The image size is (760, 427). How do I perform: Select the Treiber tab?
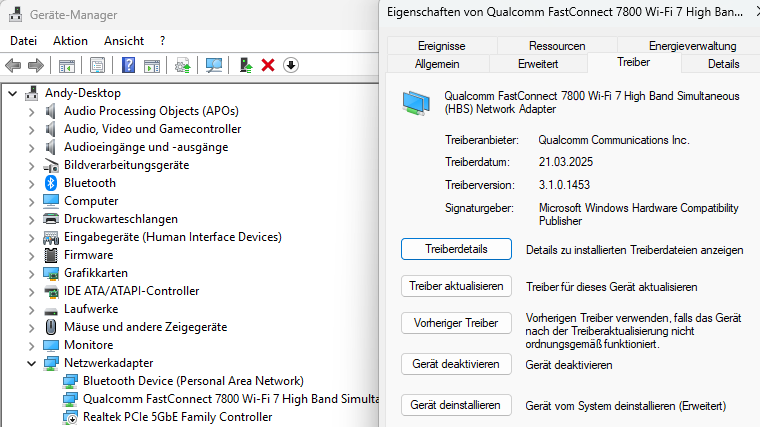(x=633, y=63)
